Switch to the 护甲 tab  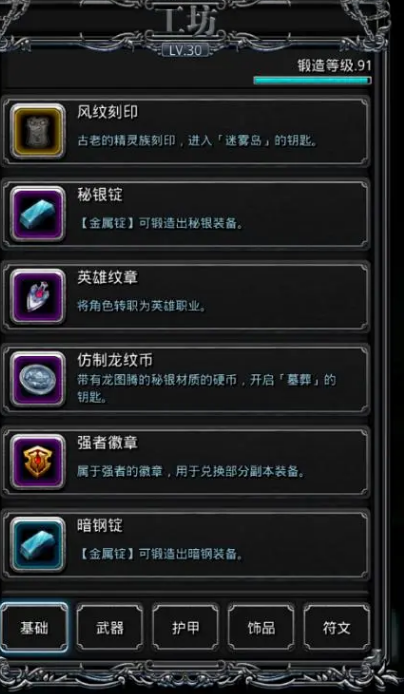(185, 627)
